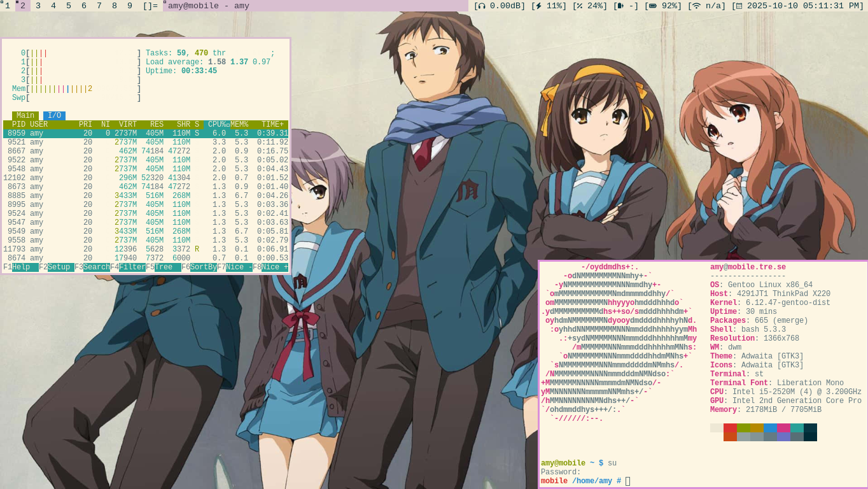Sort htop by the PRI column header
The height and width of the screenshot is (489, 868).
(x=85, y=125)
